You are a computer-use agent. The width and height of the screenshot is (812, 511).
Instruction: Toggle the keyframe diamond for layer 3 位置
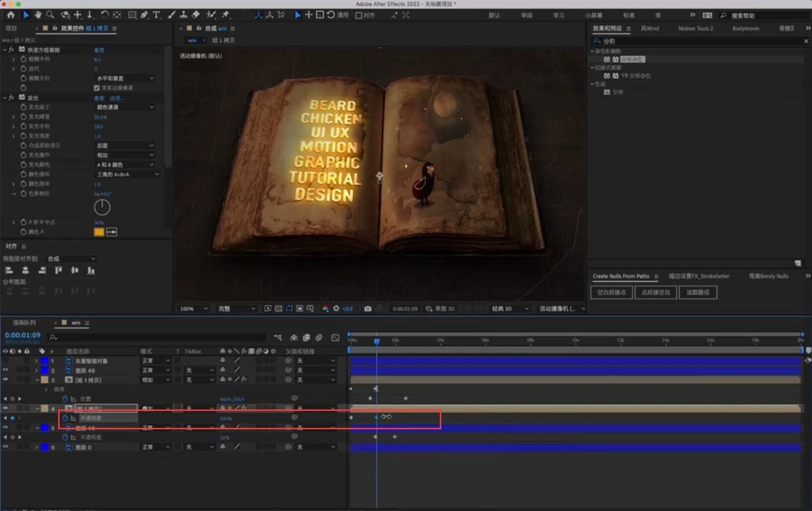pyautogui.click(x=12, y=399)
